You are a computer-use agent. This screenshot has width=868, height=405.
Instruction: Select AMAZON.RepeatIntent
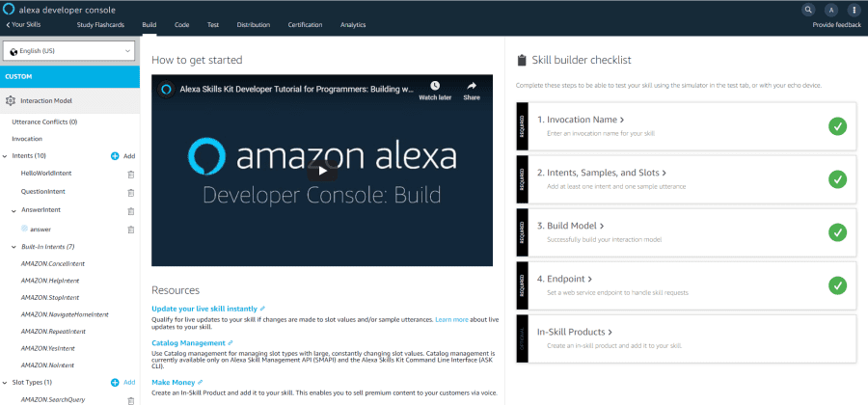click(x=53, y=332)
